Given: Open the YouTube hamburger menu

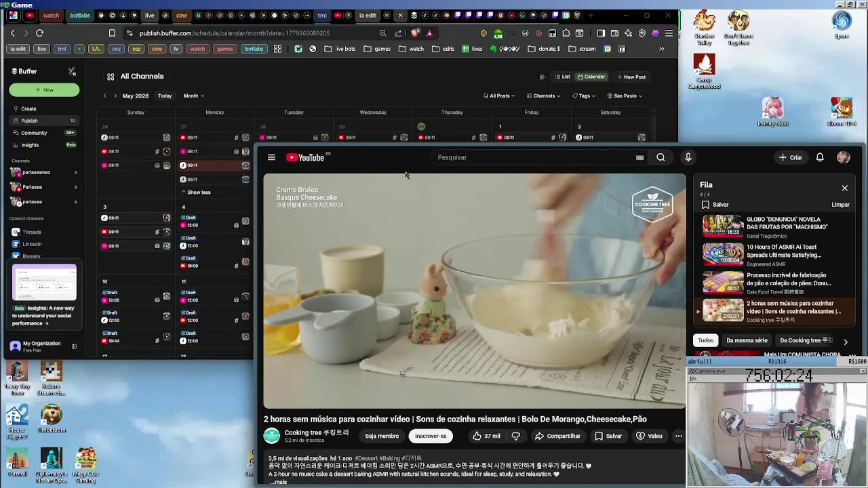Looking at the screenshot, I should click(271, 157).
